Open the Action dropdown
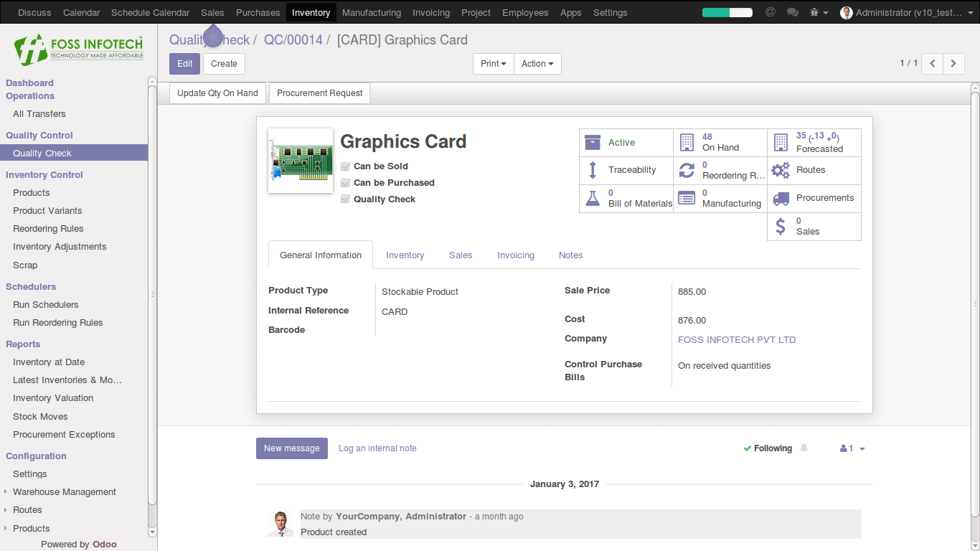The image size is (980, 551). pyautogui.click(x=537, y=64)
